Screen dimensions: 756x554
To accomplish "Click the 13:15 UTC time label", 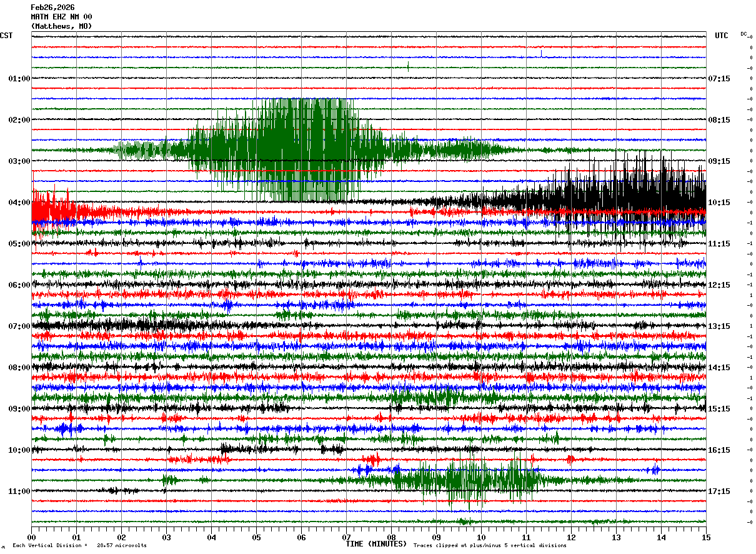I will 720,326.
